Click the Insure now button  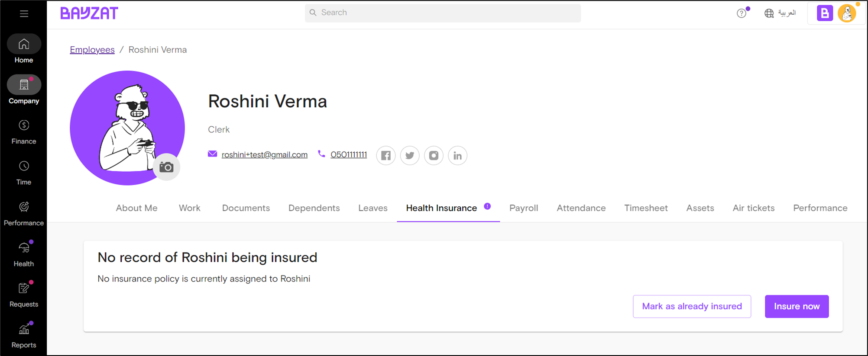point(797,306)
